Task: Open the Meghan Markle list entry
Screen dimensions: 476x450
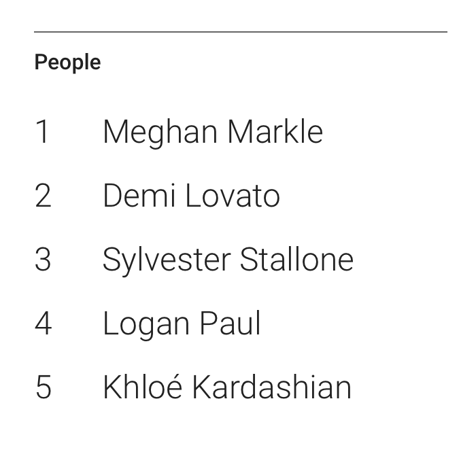Action: tap(213, 133)
